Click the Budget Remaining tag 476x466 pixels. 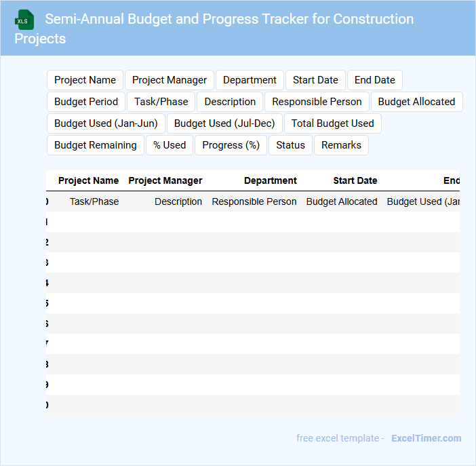pos(96,145)
